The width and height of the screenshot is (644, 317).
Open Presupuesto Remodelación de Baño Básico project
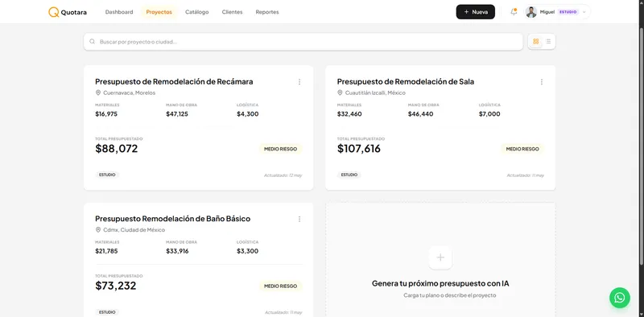coord(173,219)
